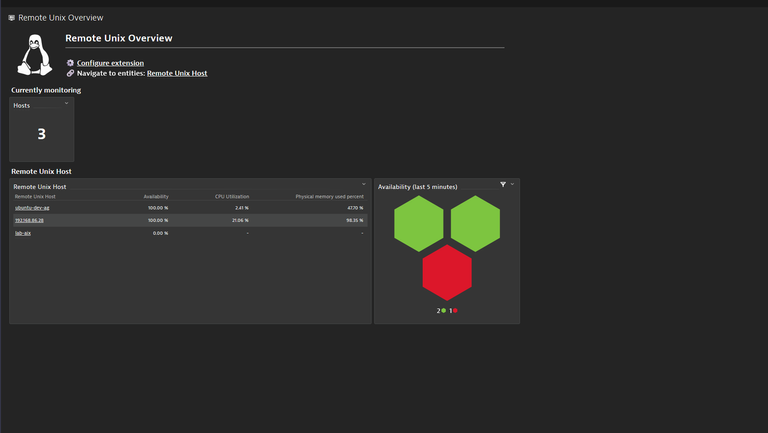The image size is (768, 433).
Task: Click the red unavailable host hexagon
Action: (447, 272)
